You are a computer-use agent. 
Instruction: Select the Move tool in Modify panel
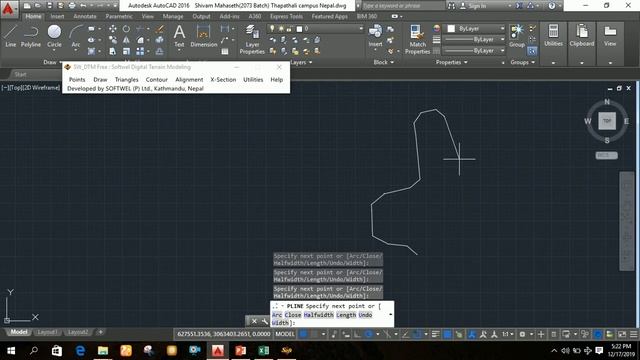pos(113,29)
